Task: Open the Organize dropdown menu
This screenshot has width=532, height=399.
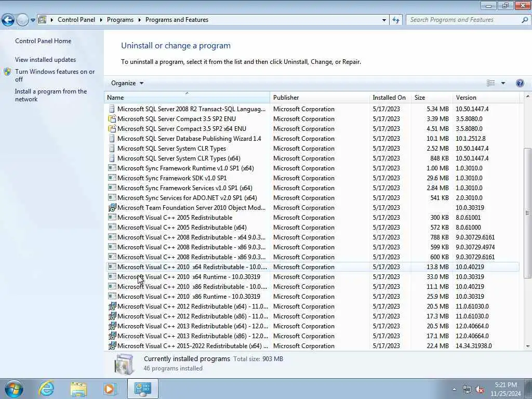Action: pyautogui.click(x=127, y=83)
